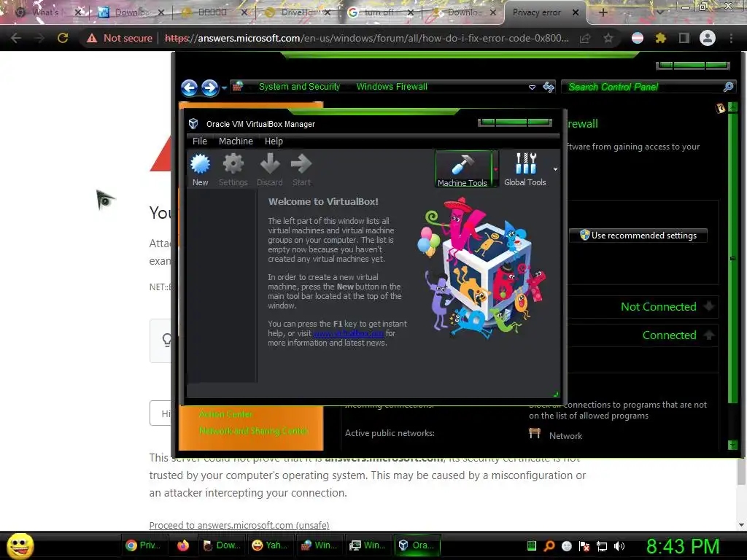Click the Firefox taskbar icon
Screen dimensions: 747x560
tap(183, 545)
